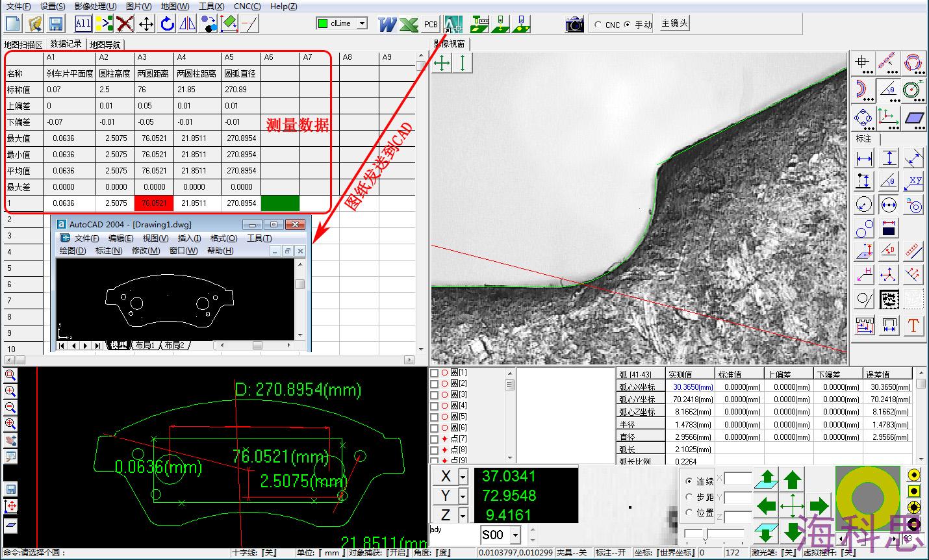Click the green left arrow move button

click(x=767, y=505)
